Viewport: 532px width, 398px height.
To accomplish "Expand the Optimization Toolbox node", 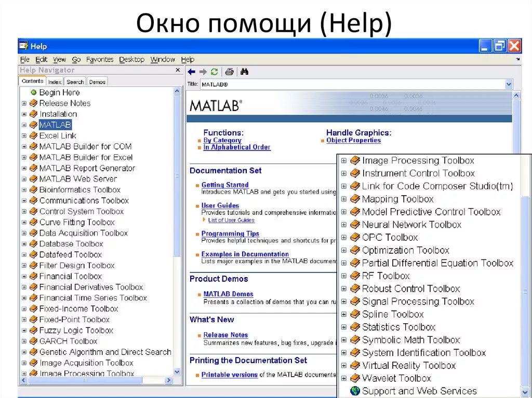I will (344, 250).
